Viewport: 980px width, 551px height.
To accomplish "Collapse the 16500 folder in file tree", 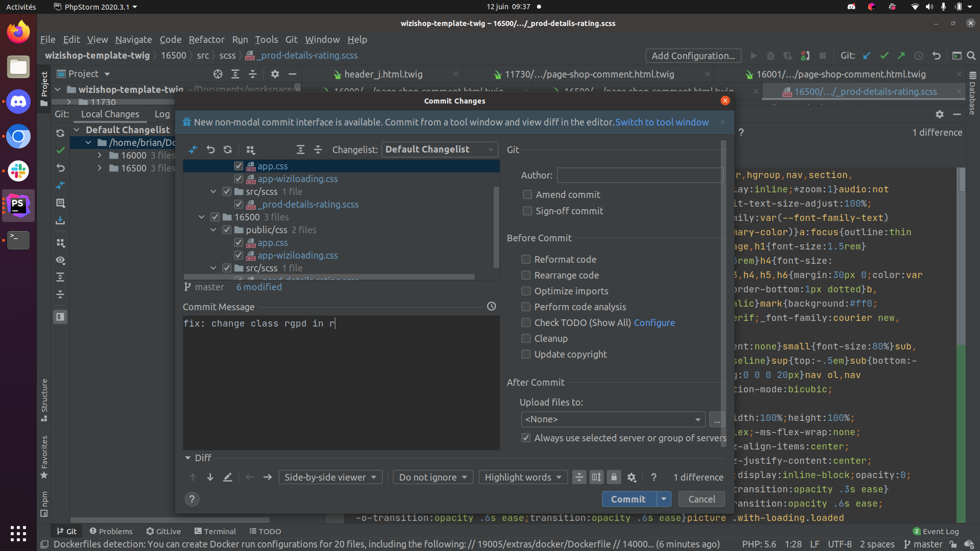I will pyautogui.click(x=202, y=217).
